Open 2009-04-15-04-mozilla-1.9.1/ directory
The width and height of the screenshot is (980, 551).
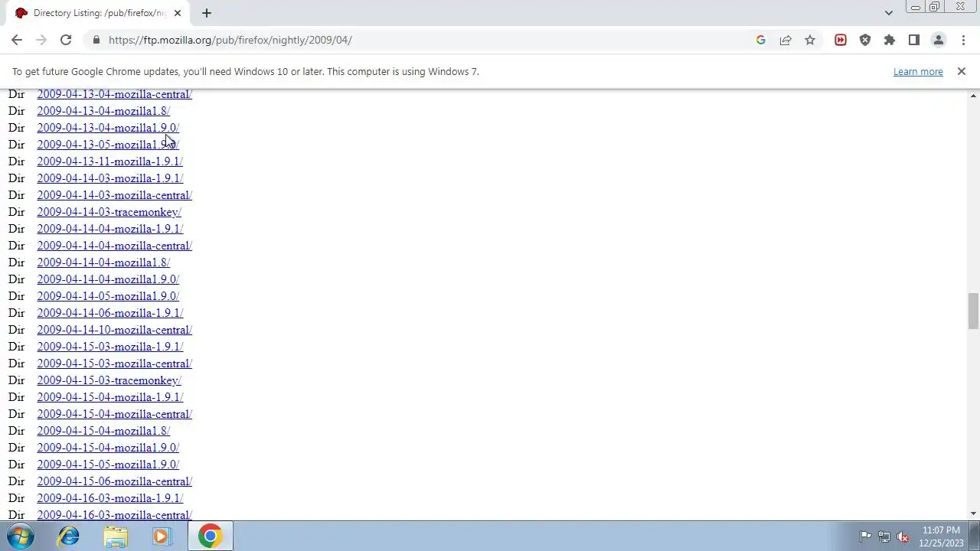tap(110, 397)
